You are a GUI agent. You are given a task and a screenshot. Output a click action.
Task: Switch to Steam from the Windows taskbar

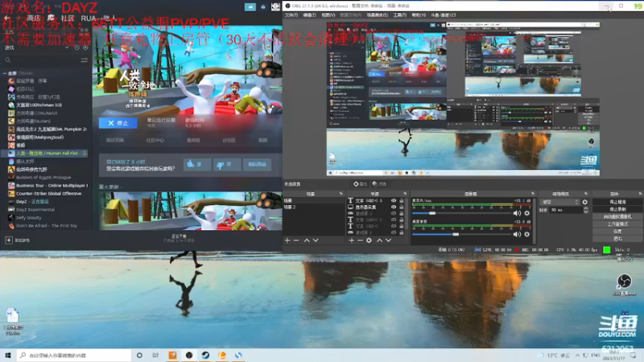pos(206,355)
